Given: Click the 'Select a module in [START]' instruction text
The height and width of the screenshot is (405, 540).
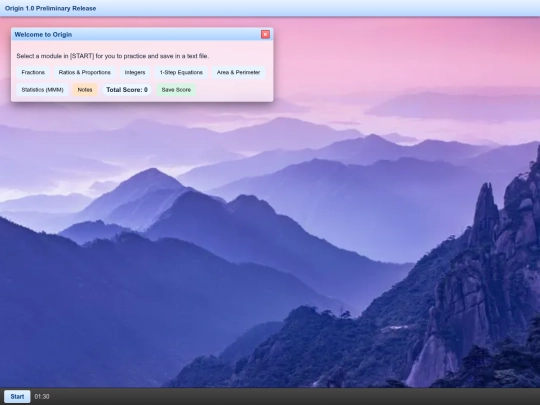Looking at the screenshot, I should [113, 56].
